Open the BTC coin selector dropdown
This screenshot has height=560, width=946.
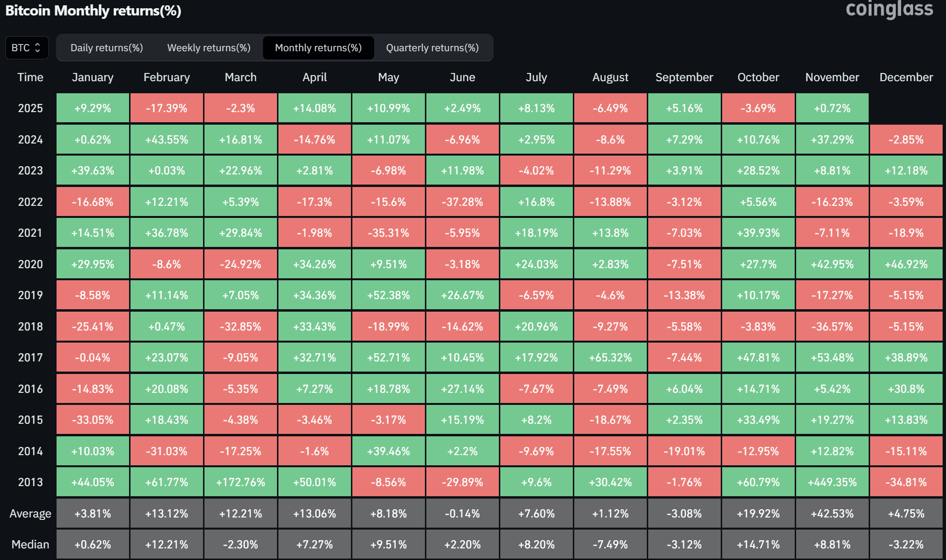point(27,48)
